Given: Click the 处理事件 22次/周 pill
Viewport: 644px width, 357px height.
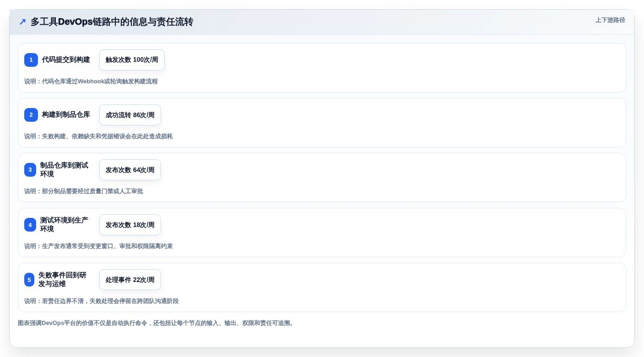Looking at the screenshot, I should 130,280.
